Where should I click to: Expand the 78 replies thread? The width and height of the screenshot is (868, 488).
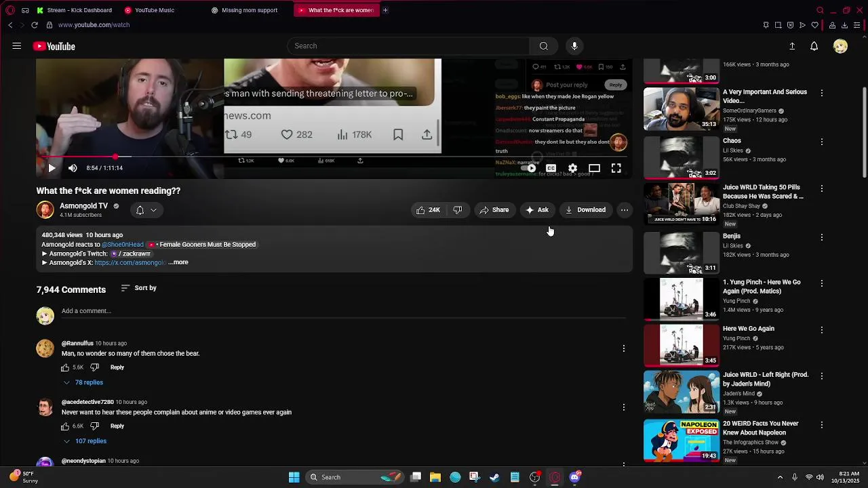pyautogui.click(x=83, y=382)
